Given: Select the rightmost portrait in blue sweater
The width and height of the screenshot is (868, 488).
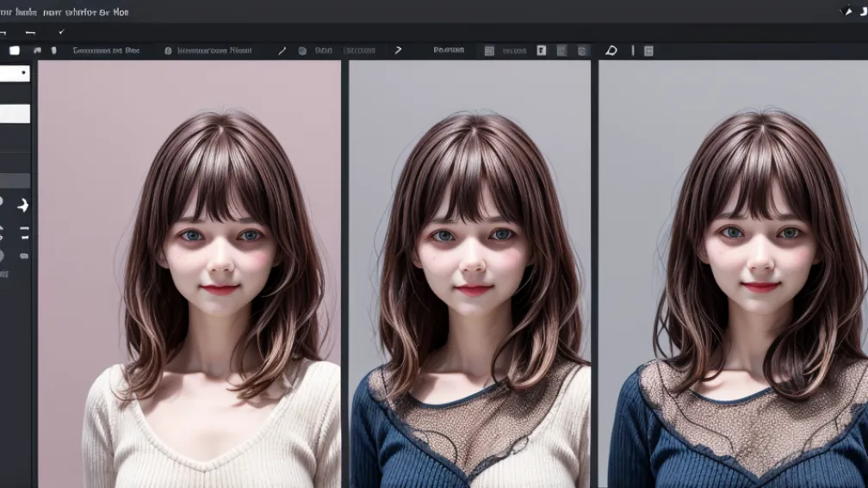Looking at the screenshot, I should (733, 274).
